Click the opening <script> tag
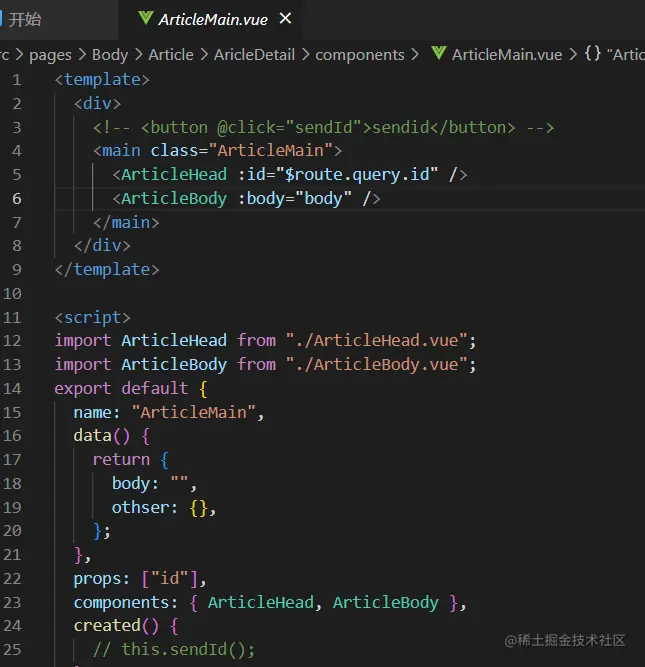 (92, 317)
